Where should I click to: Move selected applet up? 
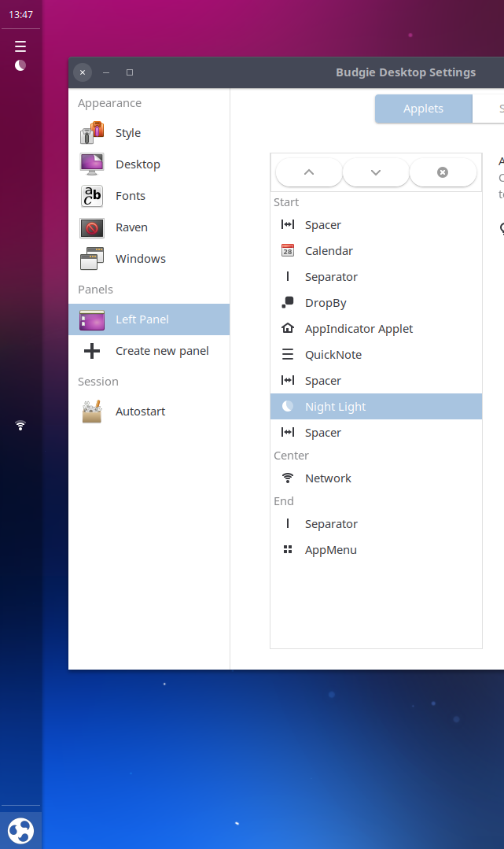point(309,172)
